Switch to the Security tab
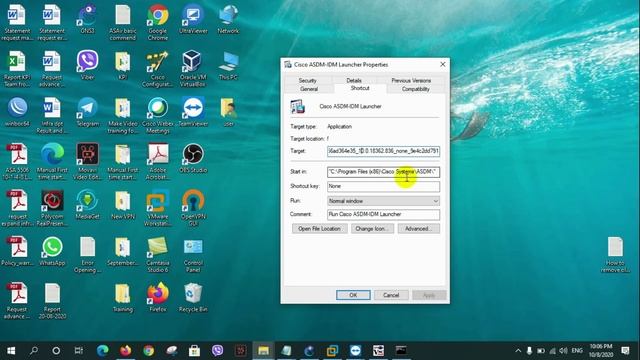Image resolution: width=640 pixels, height=360 pixels. [x=307, y=80]
